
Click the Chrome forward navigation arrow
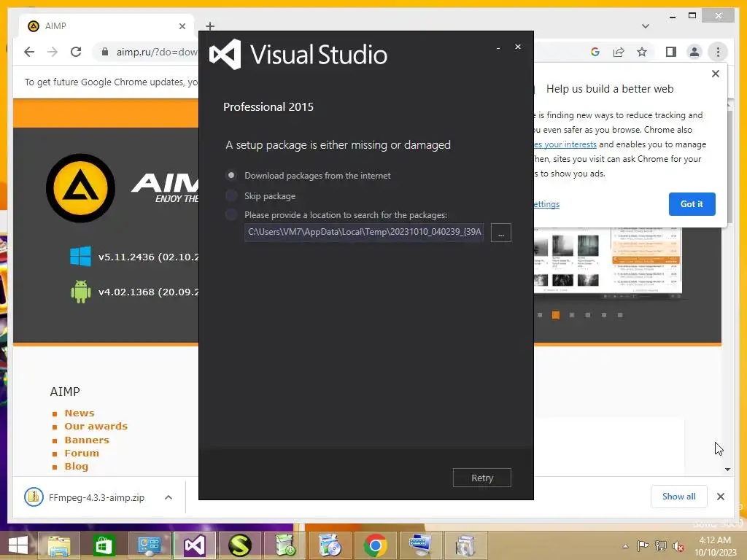(53, 52)
